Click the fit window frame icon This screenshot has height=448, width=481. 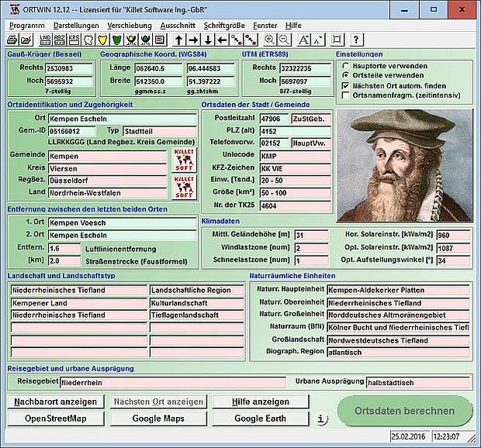tap(337, 40)
